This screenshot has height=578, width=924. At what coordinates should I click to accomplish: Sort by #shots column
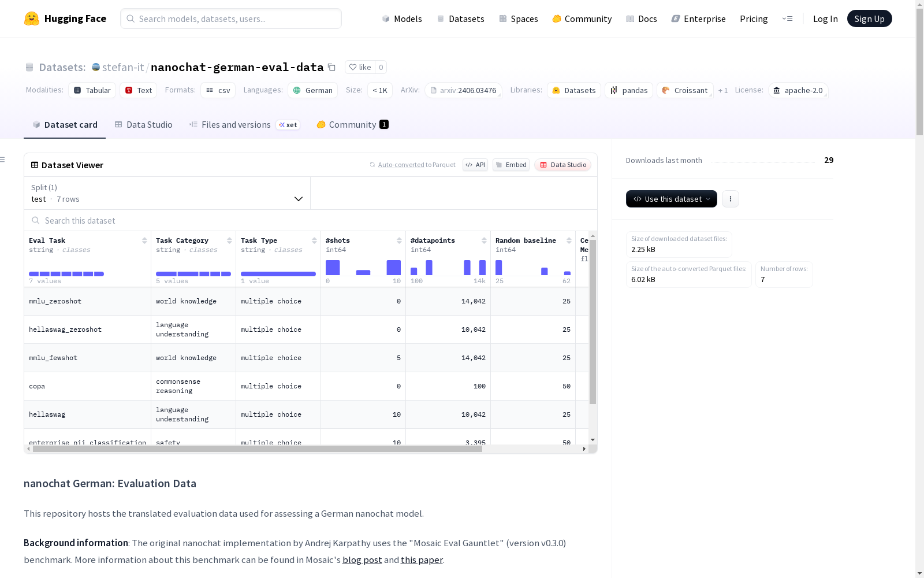pyautogui.click(x=399, y=240)
